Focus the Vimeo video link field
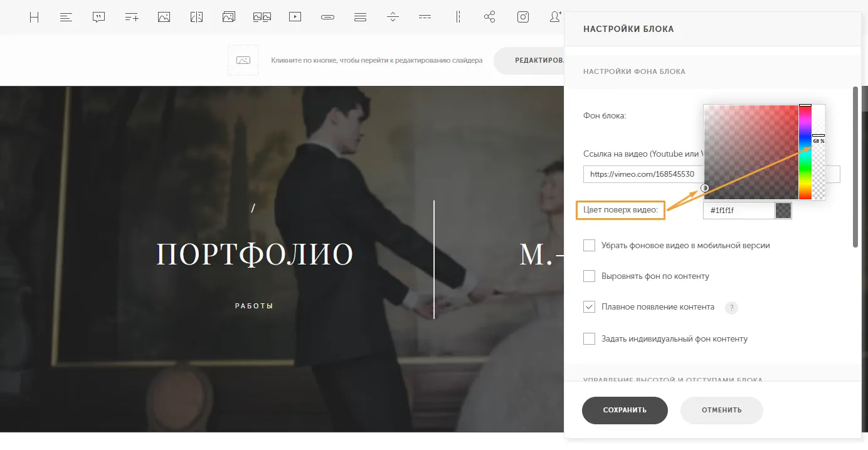Viewport: 868px width, 450px height. tap(642, 174)
